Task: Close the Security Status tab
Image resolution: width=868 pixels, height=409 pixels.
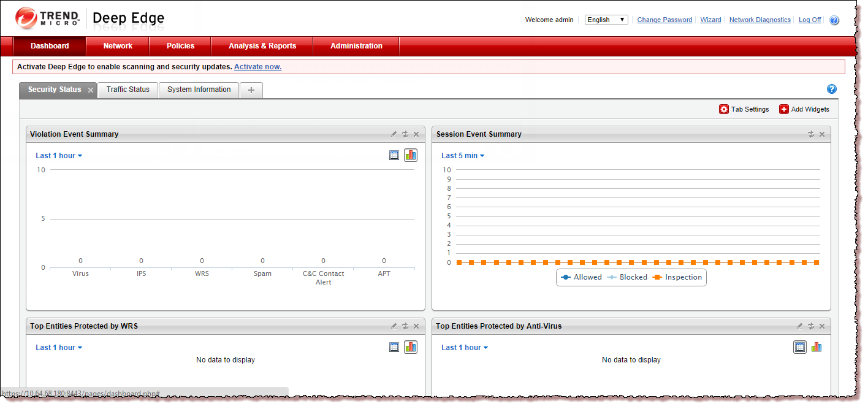Action: (x=91, y=90)
